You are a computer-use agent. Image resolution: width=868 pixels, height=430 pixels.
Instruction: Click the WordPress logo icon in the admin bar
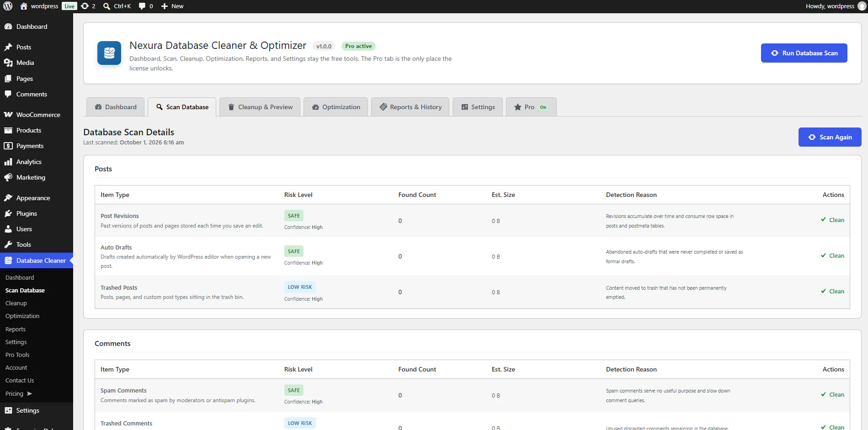8,6
